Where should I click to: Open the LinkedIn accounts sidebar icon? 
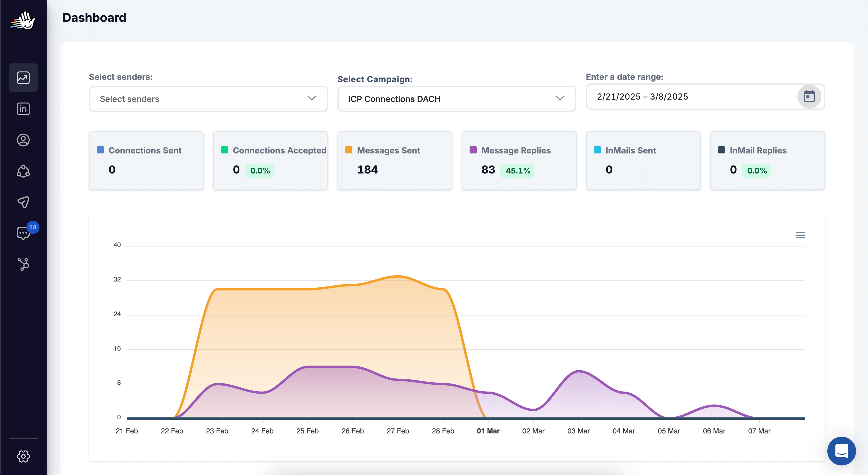[23, 109]
